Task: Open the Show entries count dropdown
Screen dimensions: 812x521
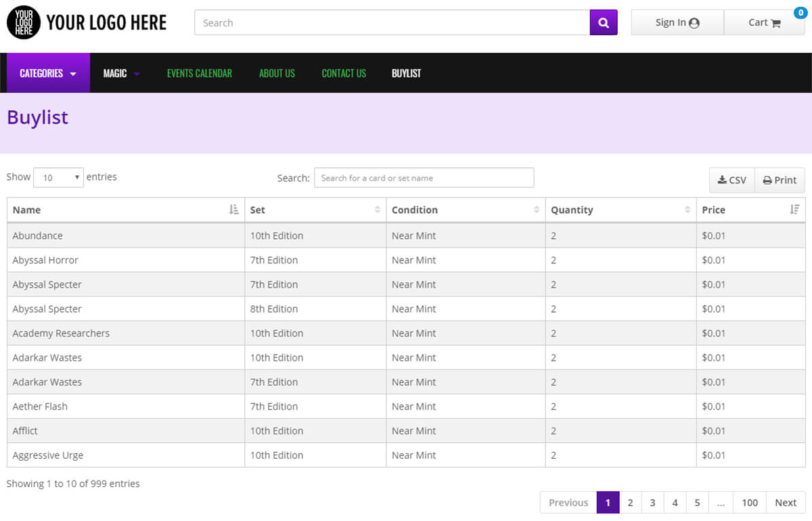Action: [x=58, y=177]
